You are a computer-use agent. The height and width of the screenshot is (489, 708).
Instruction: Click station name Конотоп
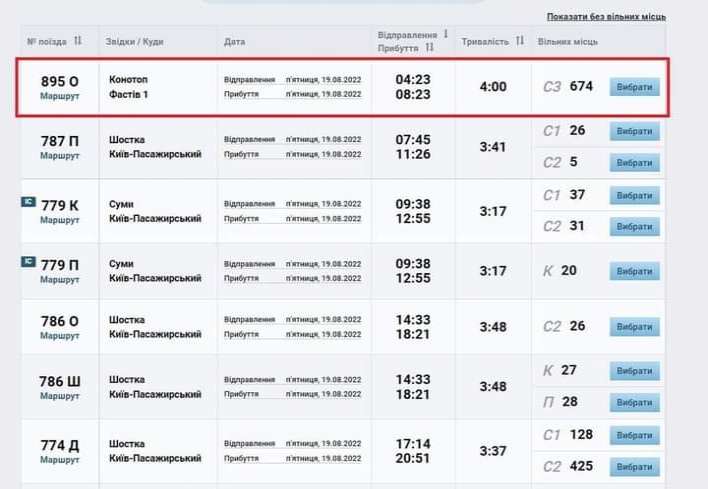[x=128, y=79]
